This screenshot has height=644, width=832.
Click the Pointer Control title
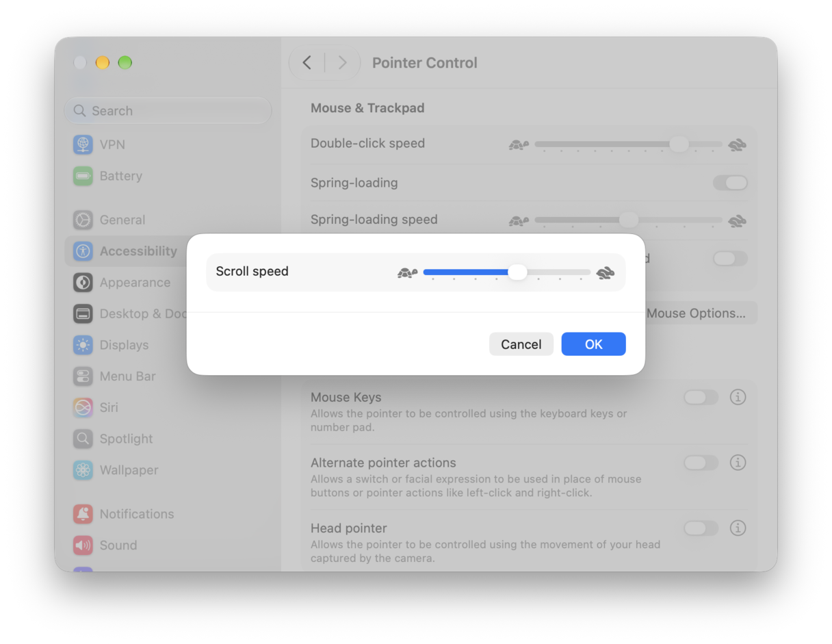[425, 63]
